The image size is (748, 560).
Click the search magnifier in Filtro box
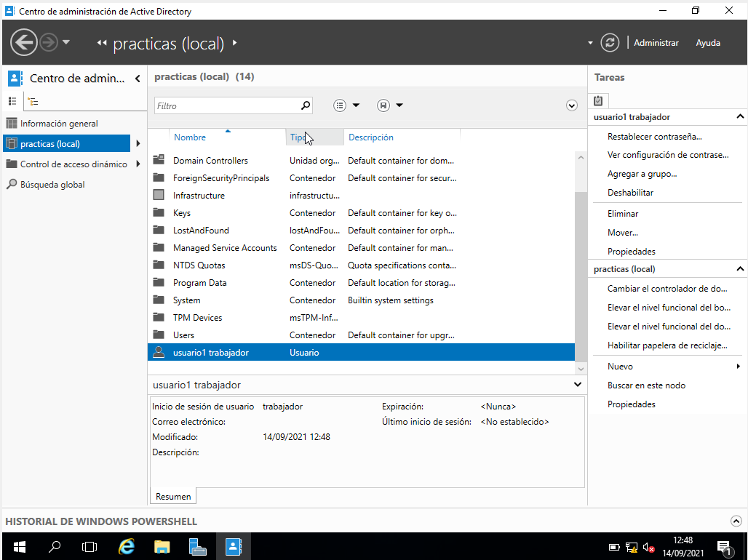[x=306, y=105]
